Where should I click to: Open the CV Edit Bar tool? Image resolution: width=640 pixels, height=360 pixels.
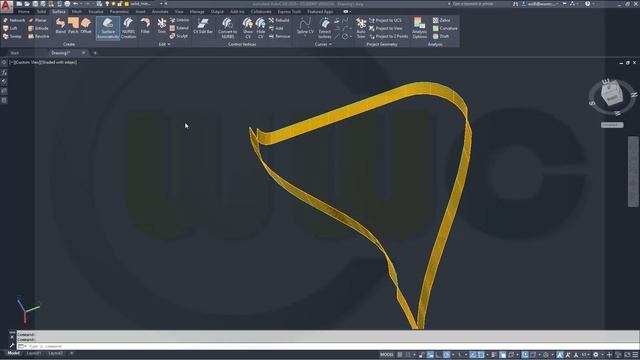pyautogui.click(x=203, y=26)
